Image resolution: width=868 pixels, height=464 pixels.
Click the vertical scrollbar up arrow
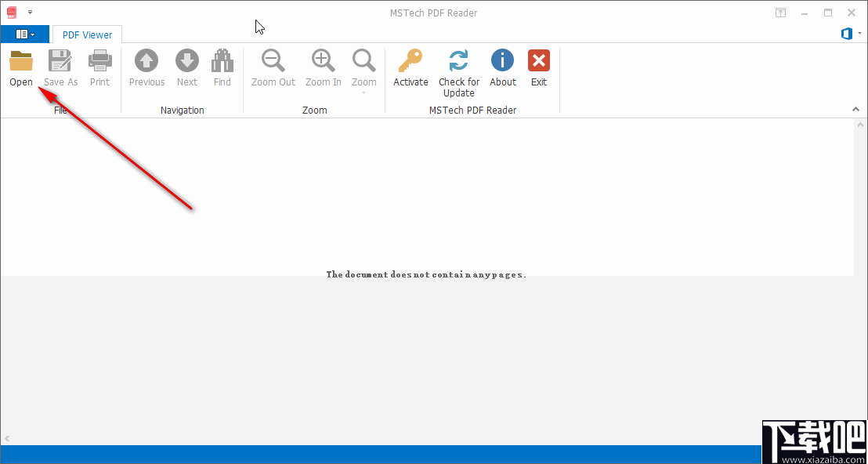860,125
